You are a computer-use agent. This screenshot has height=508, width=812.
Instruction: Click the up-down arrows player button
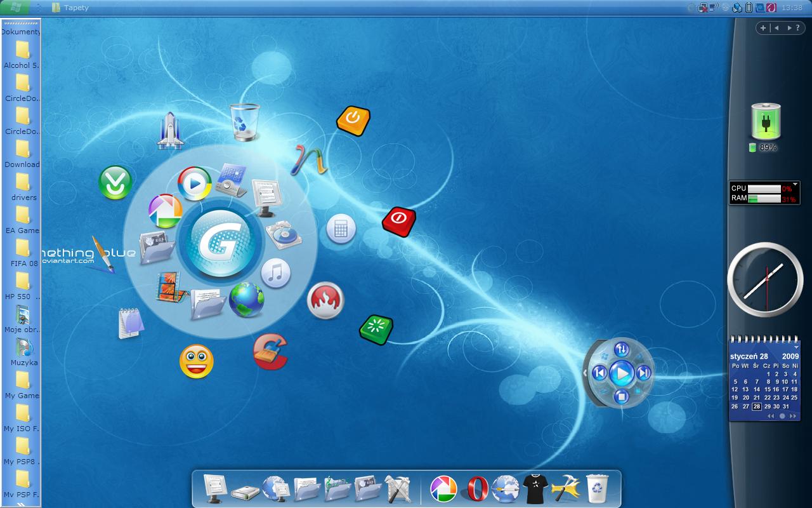(622, 349)
